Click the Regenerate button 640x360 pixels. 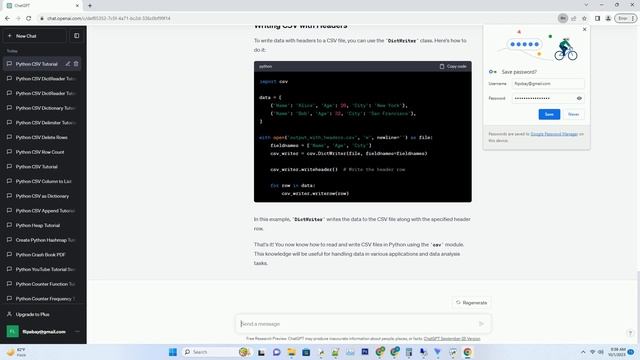(x=471, y=303)
